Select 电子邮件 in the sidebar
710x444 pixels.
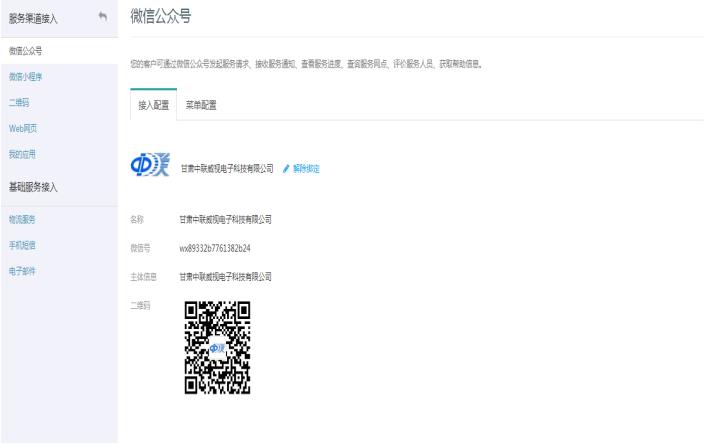22,271
